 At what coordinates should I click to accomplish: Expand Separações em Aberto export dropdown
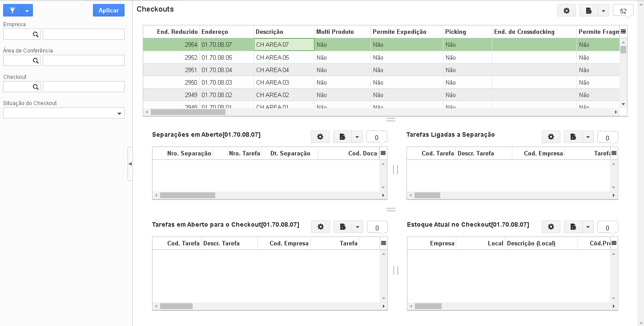358,137
